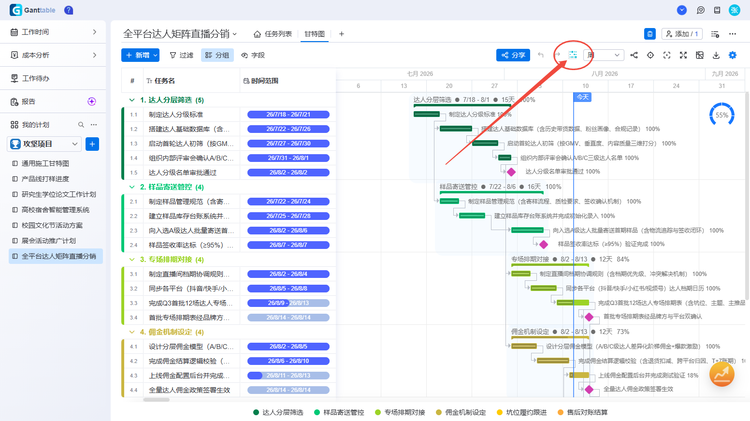Toggle the 分组 grouping button
The height and width of the screenshot is (421, 750).
coord(217,55)
